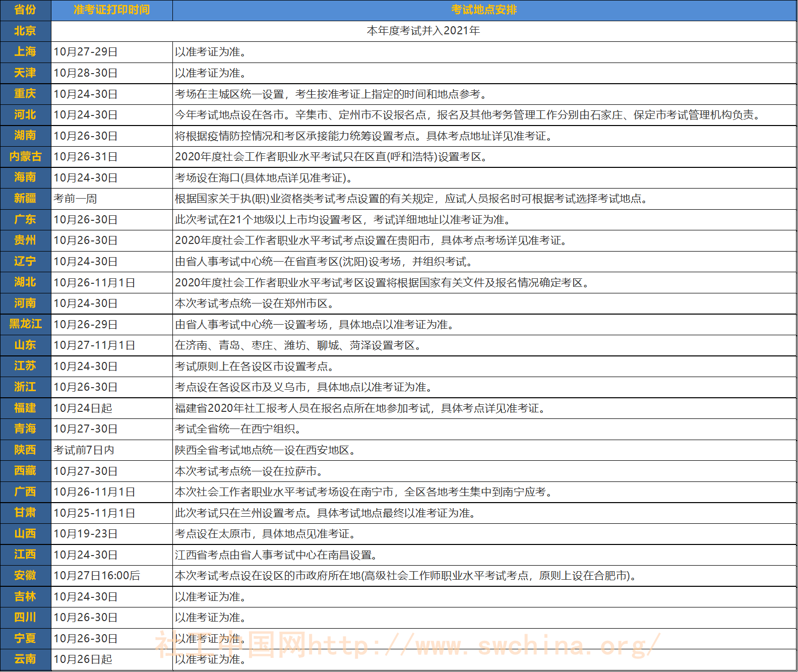The width and height of the screenshot is (798, 672).
Task: Select the 新疆 province cell
Action: coord(25,199)
